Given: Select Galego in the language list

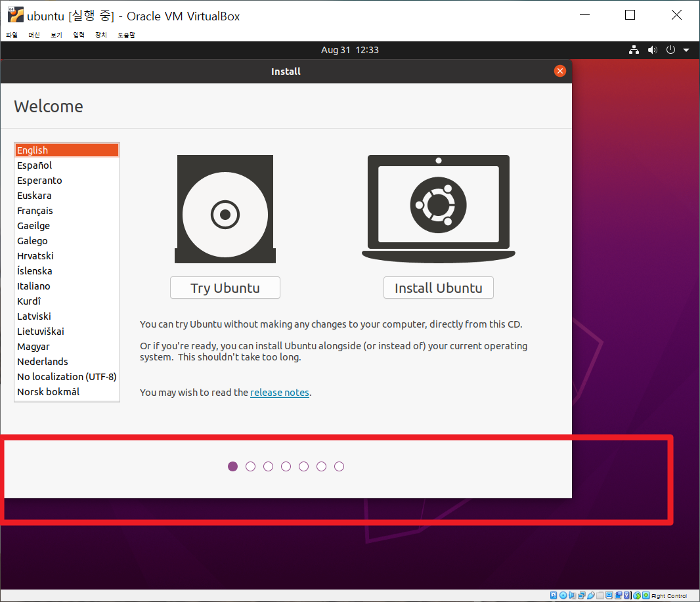Looking at the screenshot, I should point(67,240).
